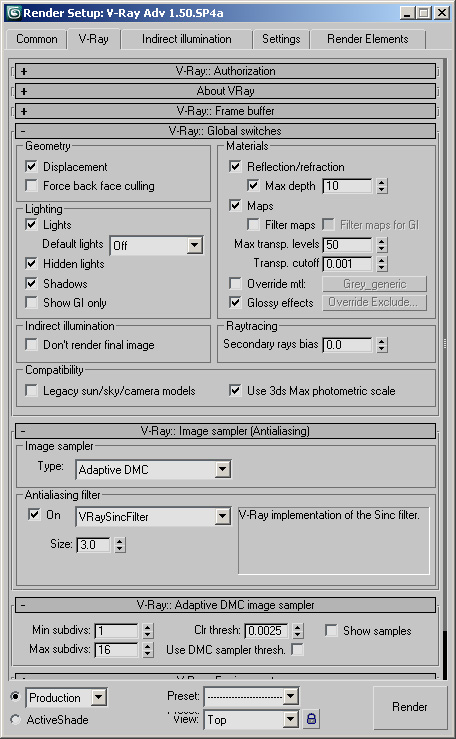Increase Max depth using spinner arrows
This screenshot has height=739, width=456.
pos(382,182)
